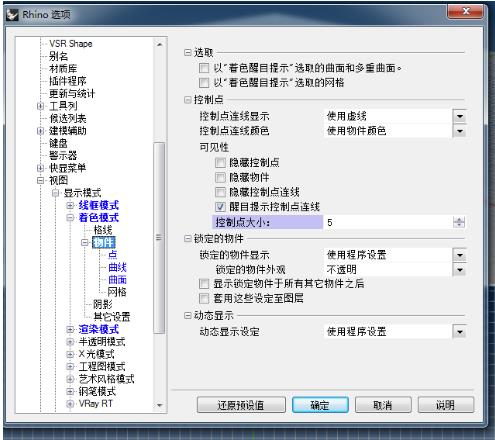Viewport: 495px width, 440px height.
Task: Click tree scrollbar down arrow
Action: coord(159,405)
